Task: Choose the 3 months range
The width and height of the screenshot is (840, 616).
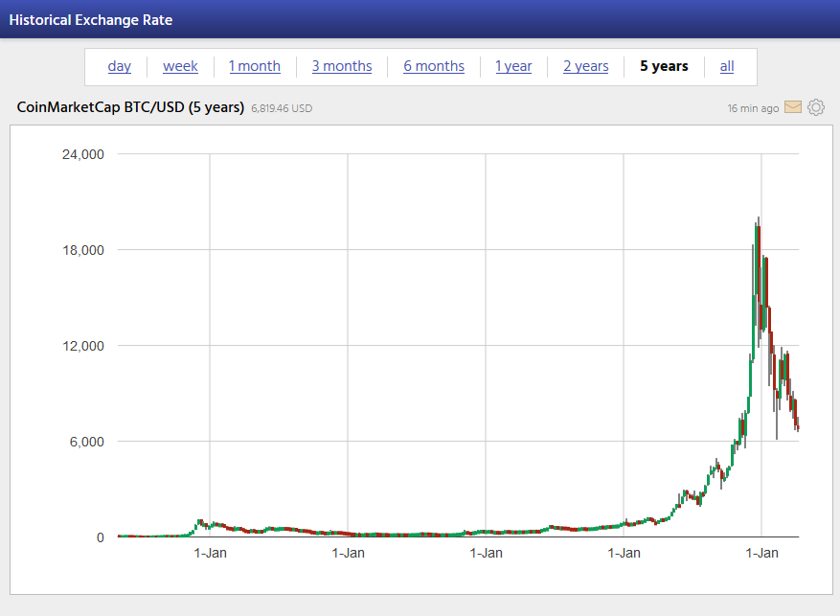Action: pyautogui.click(x=342, y=66)
